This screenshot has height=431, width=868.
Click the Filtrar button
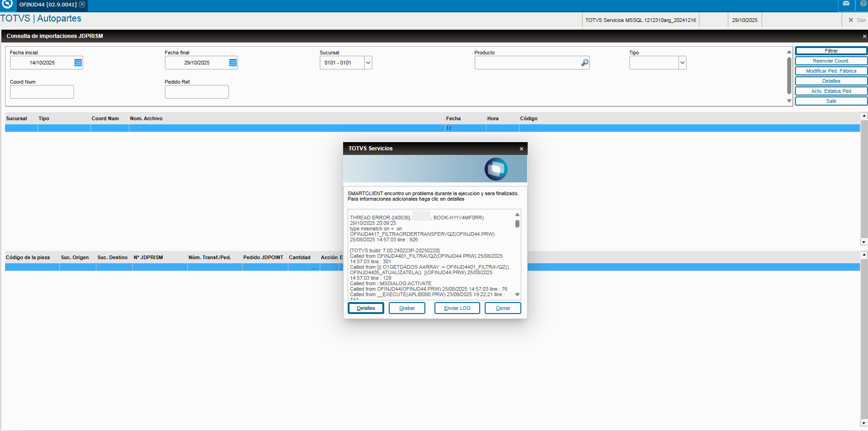coord(831,51)
